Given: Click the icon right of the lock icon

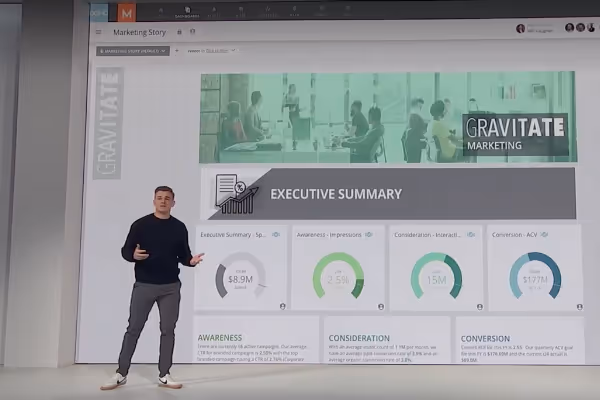Looking at the screenshot, I should coord(192,32).
